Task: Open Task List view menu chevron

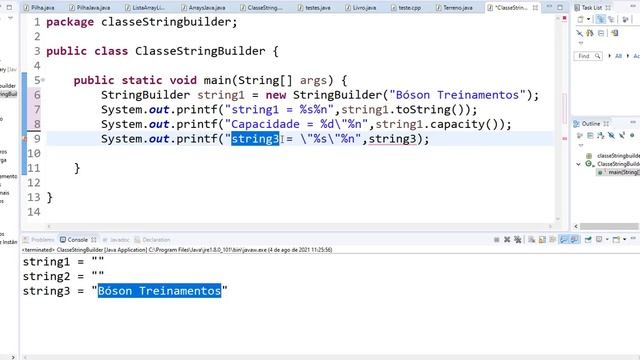Action: (x=581, y=43)
